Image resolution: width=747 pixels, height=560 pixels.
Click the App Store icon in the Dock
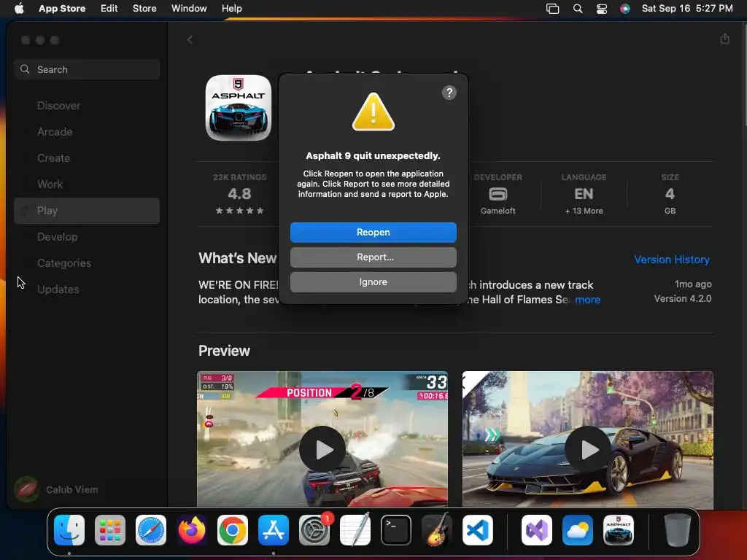point(274,530)
